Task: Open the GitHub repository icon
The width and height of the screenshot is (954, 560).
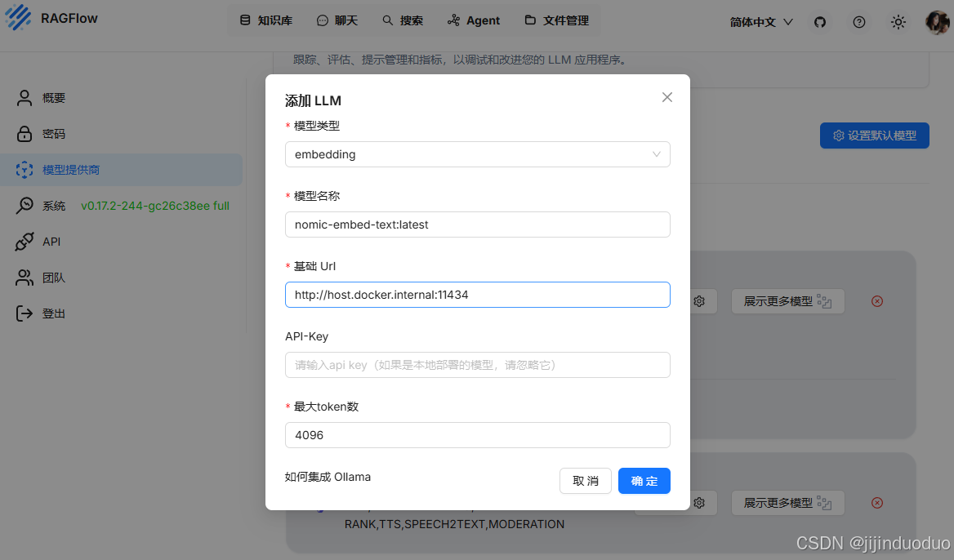Action: [x=820, y=23]
